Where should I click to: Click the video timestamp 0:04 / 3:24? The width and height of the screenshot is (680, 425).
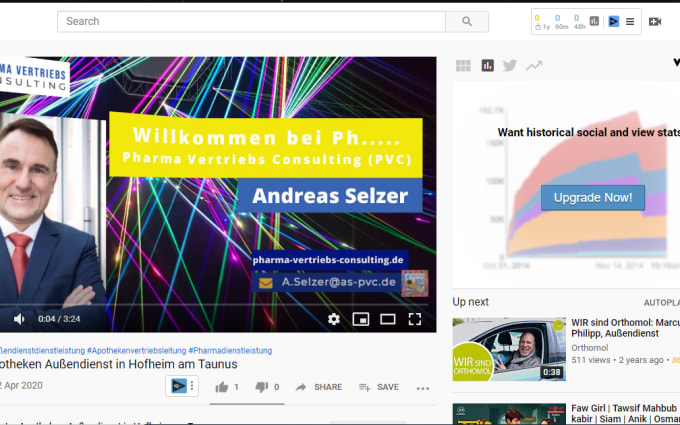click(59, 319)
